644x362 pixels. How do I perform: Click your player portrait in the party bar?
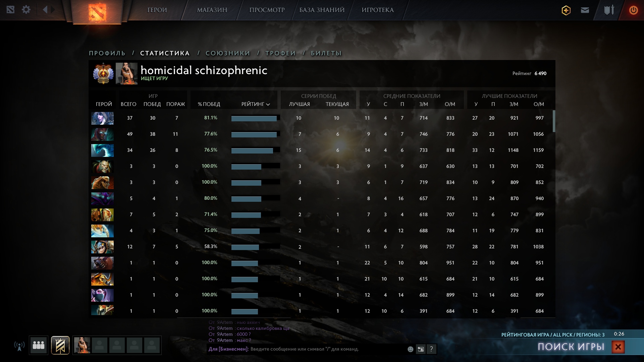pyautogui.click(x=82, y=345)
